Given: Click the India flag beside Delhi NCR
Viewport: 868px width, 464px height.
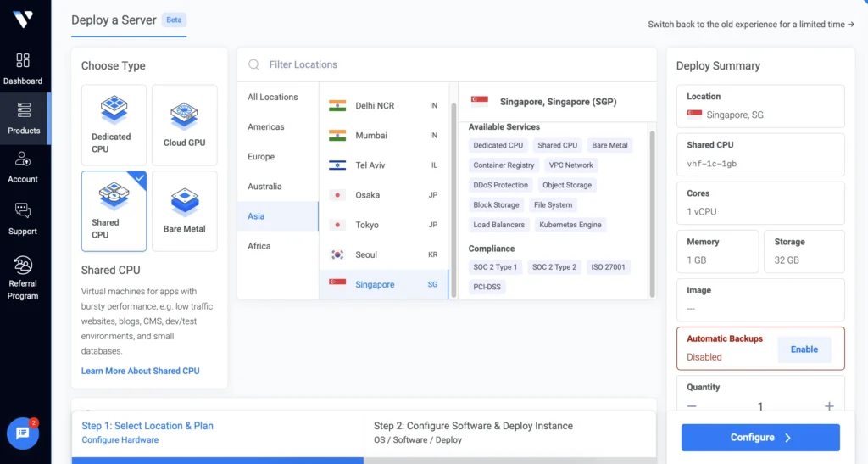Looking at the screenshot, I should [337, 105].
